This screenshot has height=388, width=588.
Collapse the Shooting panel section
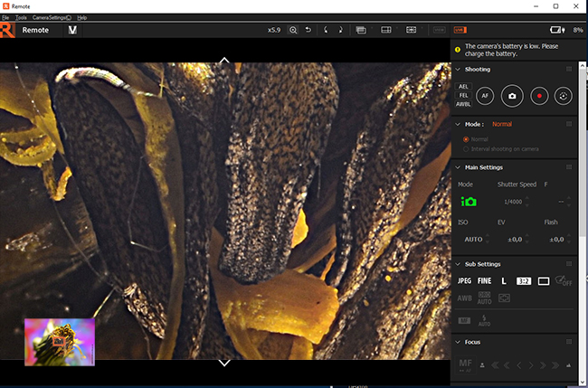pyautogui.click(x=458, y=69)
